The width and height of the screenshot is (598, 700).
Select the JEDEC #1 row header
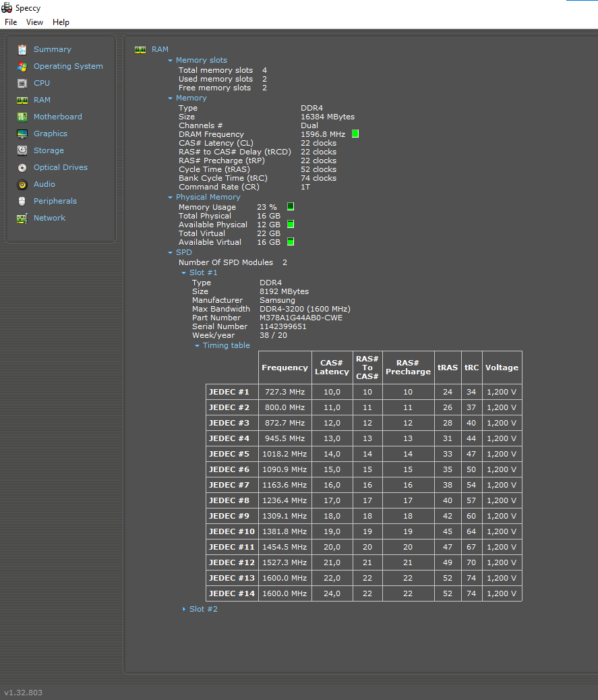point(232,392)
